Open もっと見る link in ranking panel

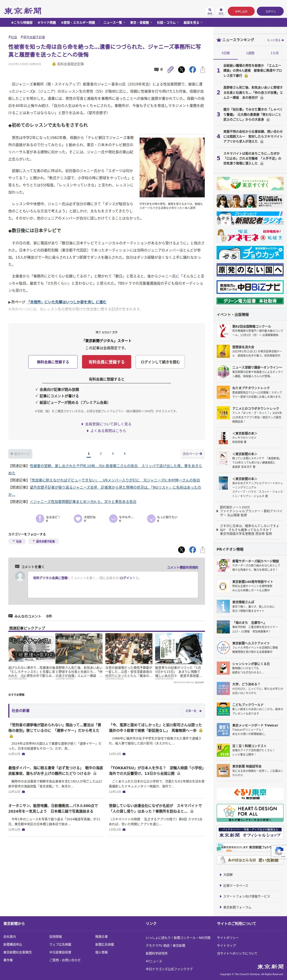click(x=275, y=40)
